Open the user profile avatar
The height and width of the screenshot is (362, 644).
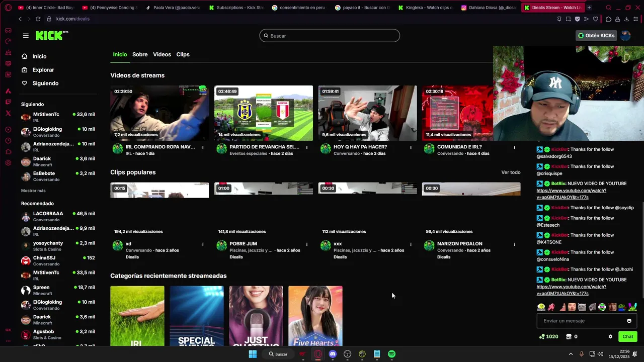625,36
